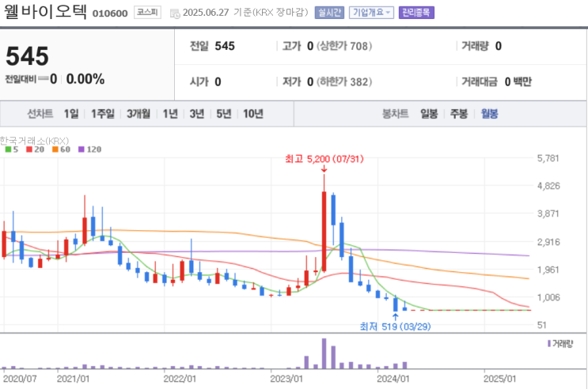
Task: Select the 1주일 line chart tab
Action: pos(103,114)
